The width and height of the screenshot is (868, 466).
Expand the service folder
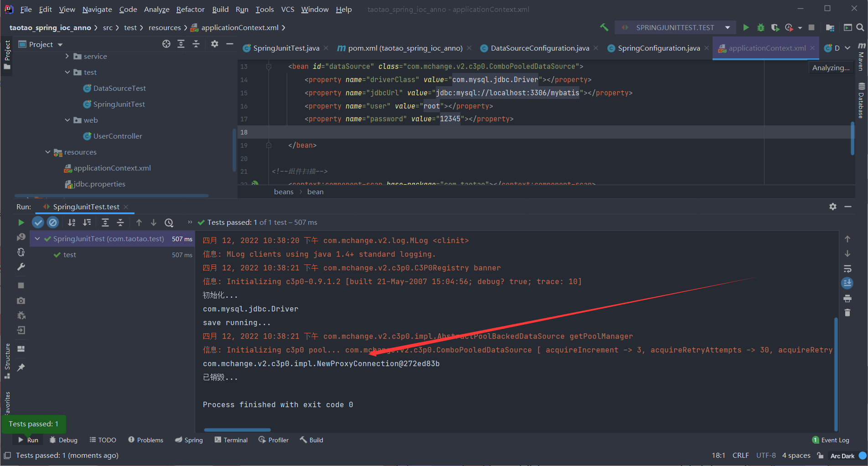point(67,56)
